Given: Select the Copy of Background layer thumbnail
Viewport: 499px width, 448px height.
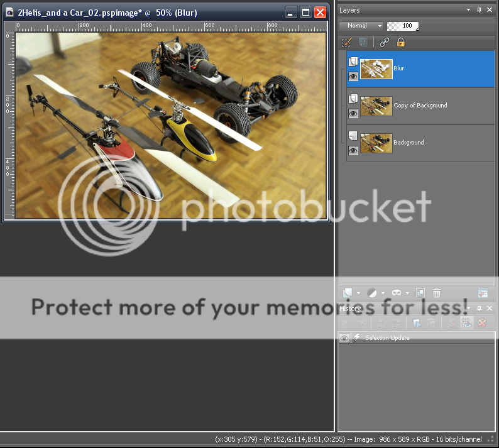Looking at the screenshot, I should (x=376, y=106).
